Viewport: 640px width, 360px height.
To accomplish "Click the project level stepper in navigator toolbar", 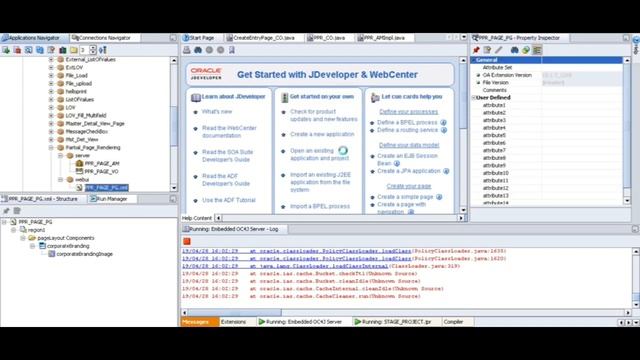I will [x=93, y=50].
